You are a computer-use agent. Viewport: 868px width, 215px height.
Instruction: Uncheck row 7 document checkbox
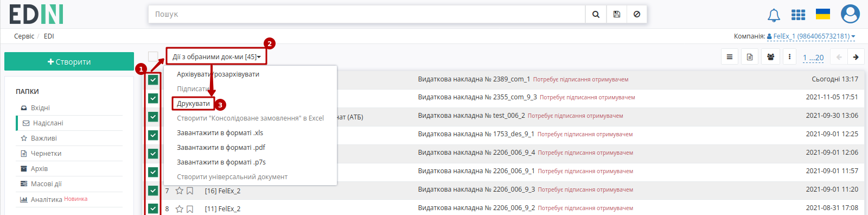click(x=153, y=191)
